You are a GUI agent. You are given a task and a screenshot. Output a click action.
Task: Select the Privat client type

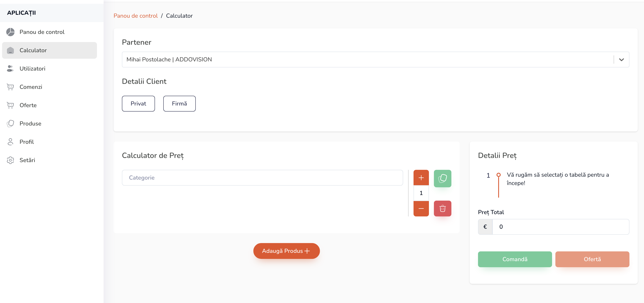(138, 104)
